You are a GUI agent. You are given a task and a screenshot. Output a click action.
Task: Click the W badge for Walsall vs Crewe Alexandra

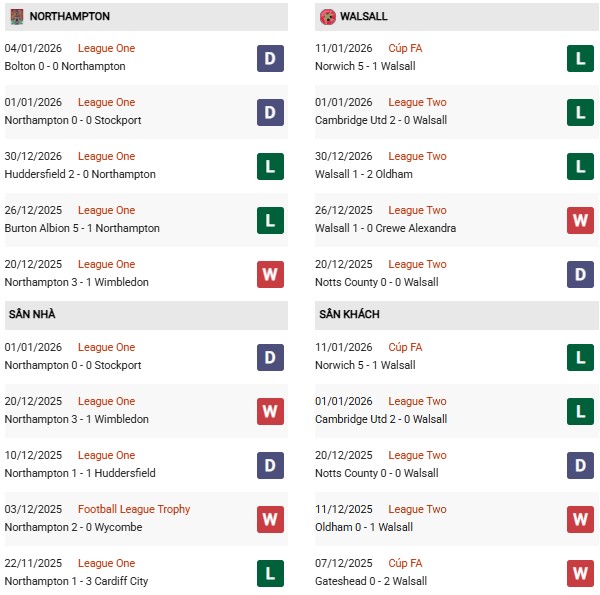(x=581, y=220)
